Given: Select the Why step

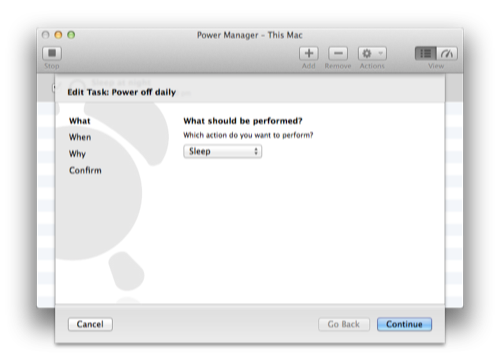Looking at the screenshot, I should click(x=77, y=154).
